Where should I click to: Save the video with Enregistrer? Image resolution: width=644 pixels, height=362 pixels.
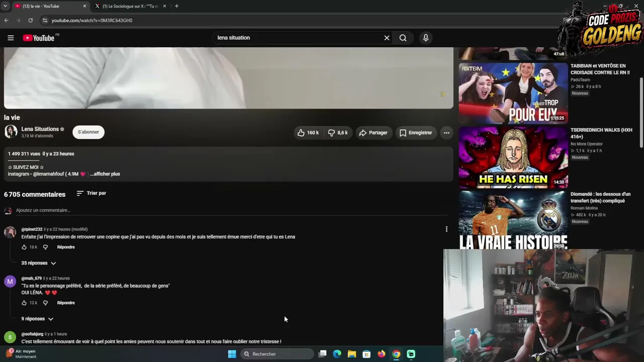point(416,133)
